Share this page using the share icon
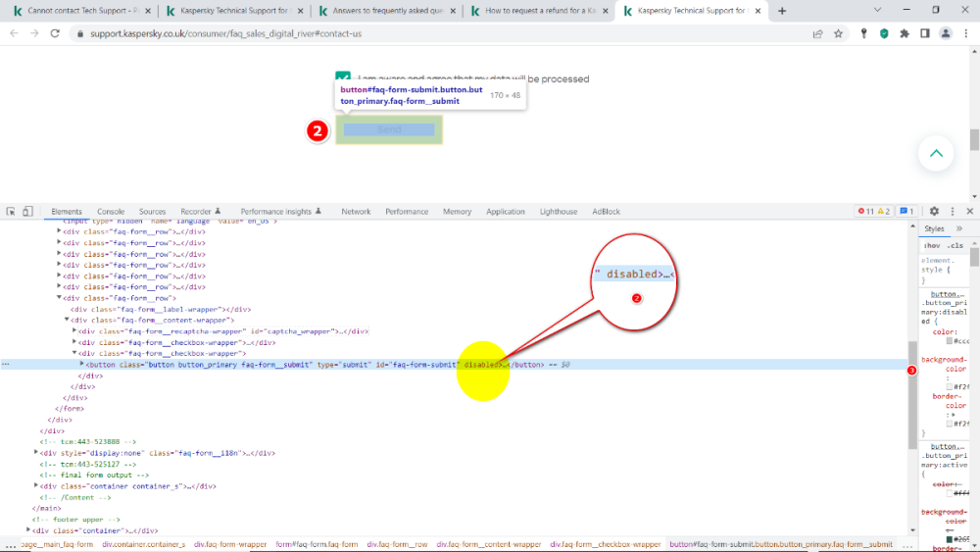Screen dimensions: 980x552 [817, 33]
